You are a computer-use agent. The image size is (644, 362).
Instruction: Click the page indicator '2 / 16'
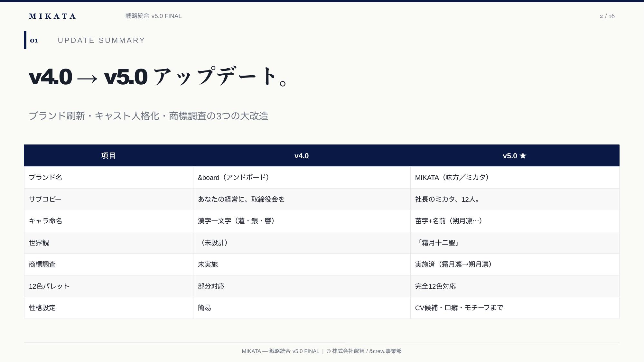[x=607, y=16]
